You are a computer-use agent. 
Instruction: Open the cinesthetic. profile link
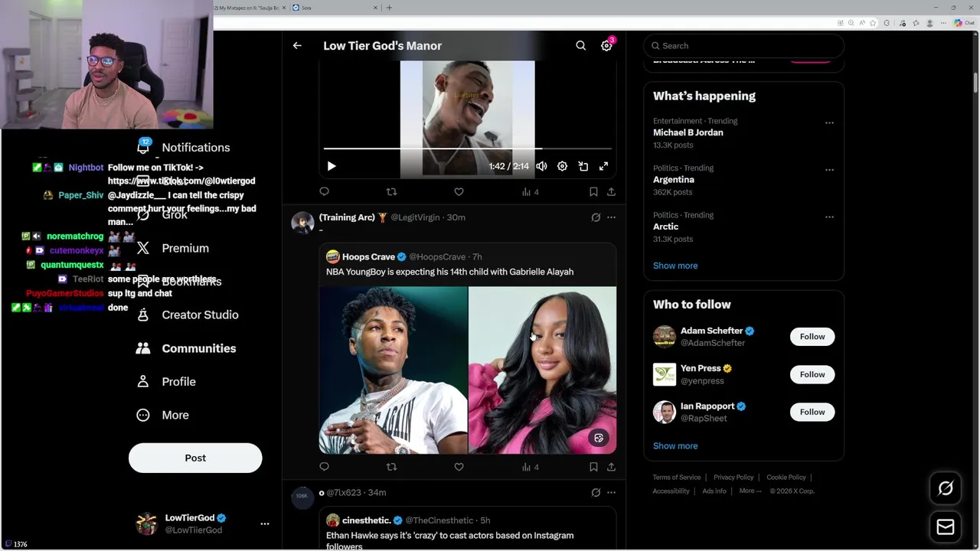367,520
